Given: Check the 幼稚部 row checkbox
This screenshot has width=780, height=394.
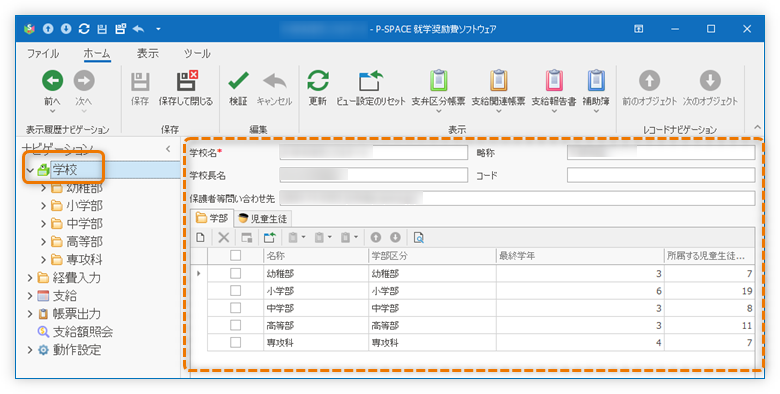Looking at the screenshot, I should click(235, 273).
